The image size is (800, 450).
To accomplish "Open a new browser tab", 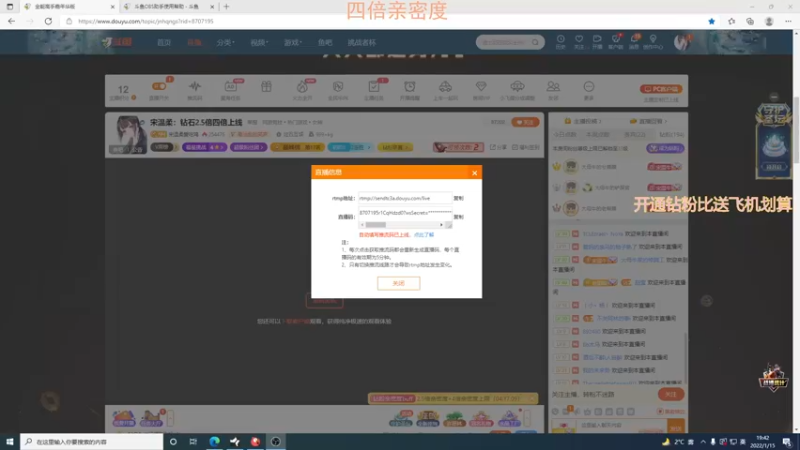I will pos(227,7).
